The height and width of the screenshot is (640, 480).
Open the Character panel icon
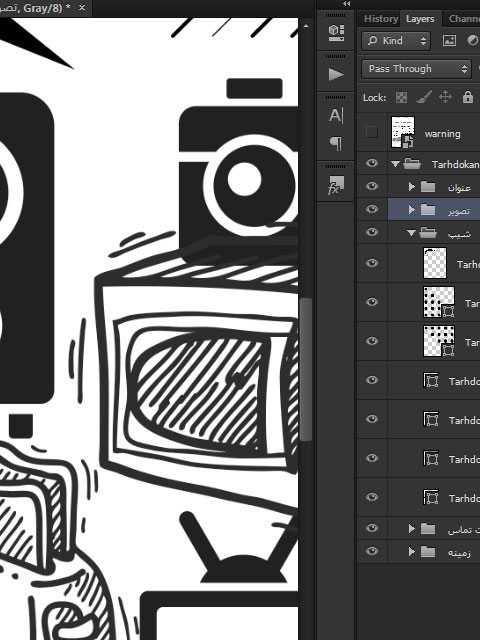point(336,116)
